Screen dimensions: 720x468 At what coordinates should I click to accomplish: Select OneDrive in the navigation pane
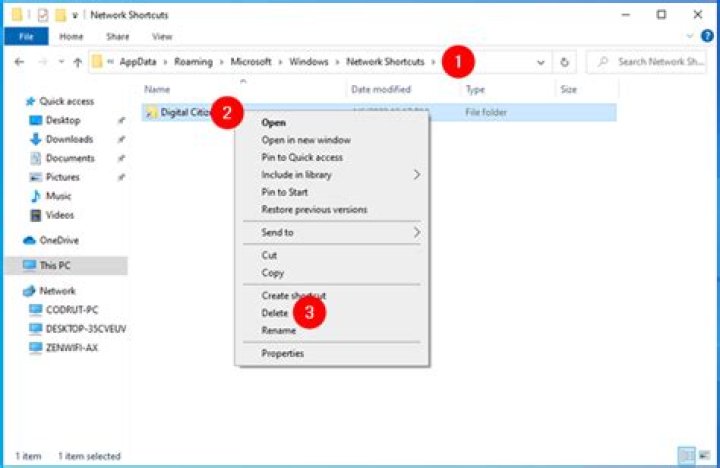58,240
